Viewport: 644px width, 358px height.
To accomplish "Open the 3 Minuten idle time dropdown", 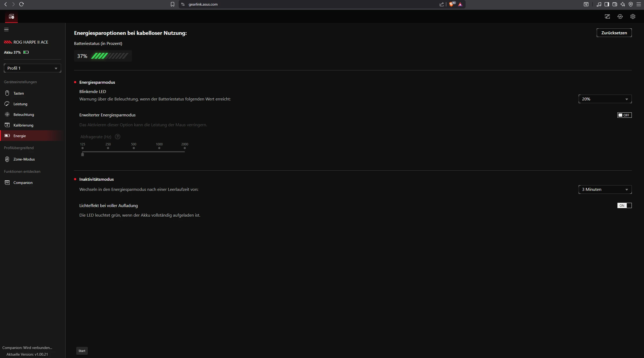I will 605,189.
